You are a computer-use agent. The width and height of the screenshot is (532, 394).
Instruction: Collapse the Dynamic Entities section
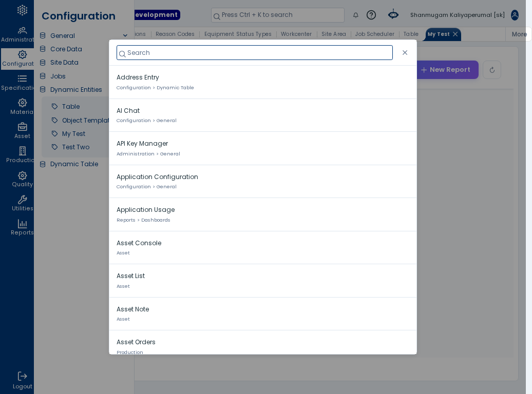click(x=76, y=89)
